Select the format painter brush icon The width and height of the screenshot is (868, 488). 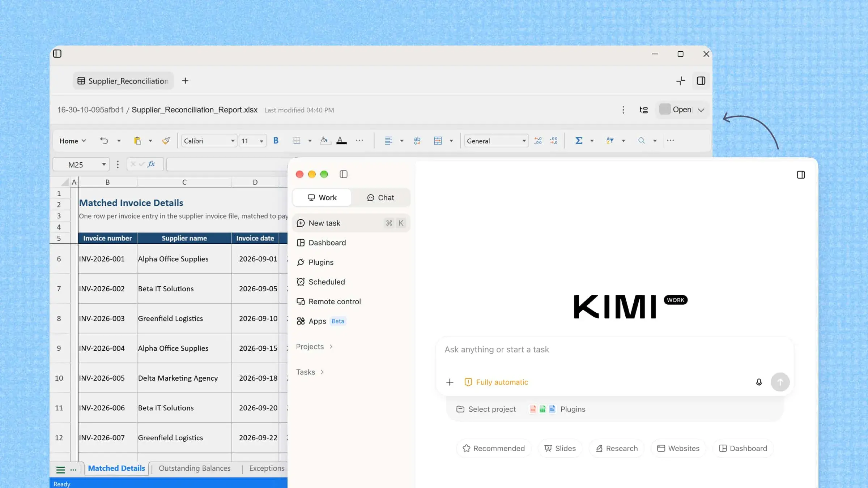166,141
